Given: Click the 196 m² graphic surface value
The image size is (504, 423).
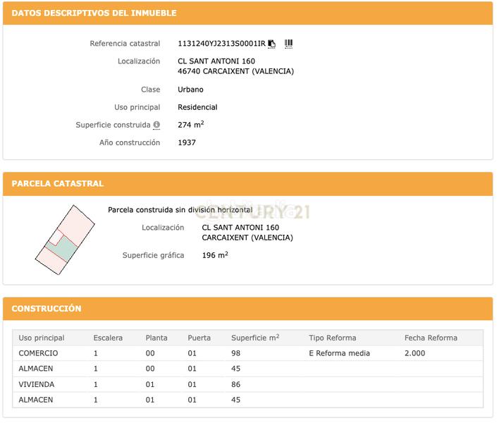Looking at the screenshot, I should tap(215, 255).
